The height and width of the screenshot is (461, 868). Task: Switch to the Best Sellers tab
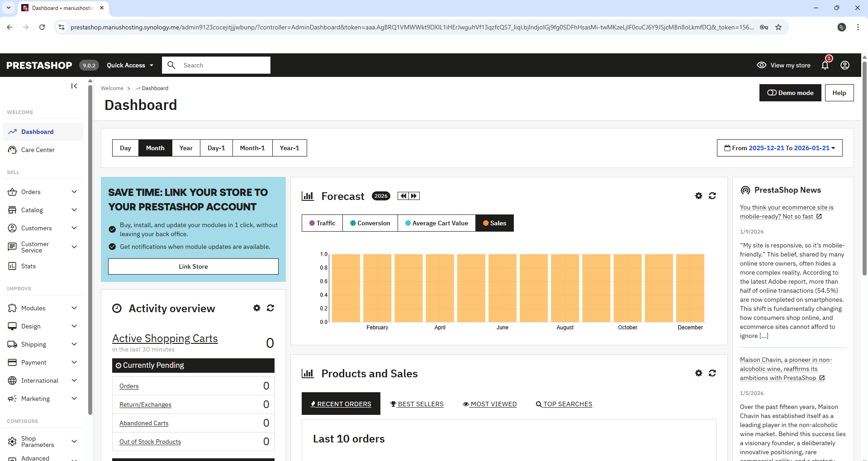[417, 404]
